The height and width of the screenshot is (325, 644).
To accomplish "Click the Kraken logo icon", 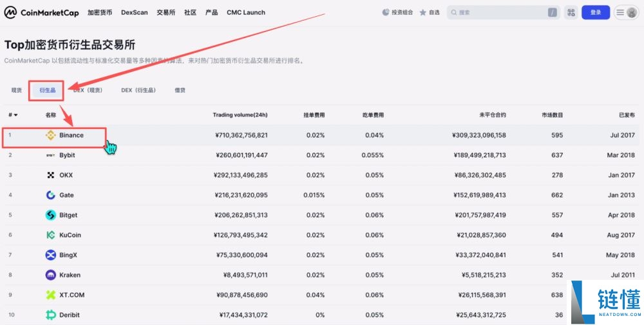I will click(x=50, y=275).
